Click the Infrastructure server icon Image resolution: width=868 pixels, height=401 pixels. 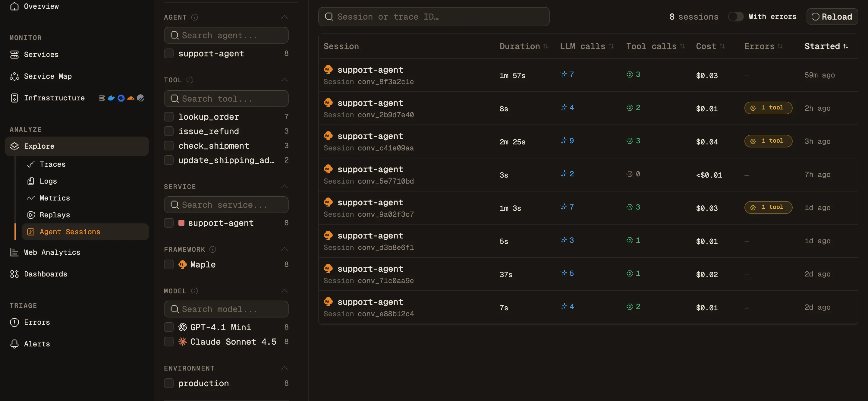click(14, 98)
